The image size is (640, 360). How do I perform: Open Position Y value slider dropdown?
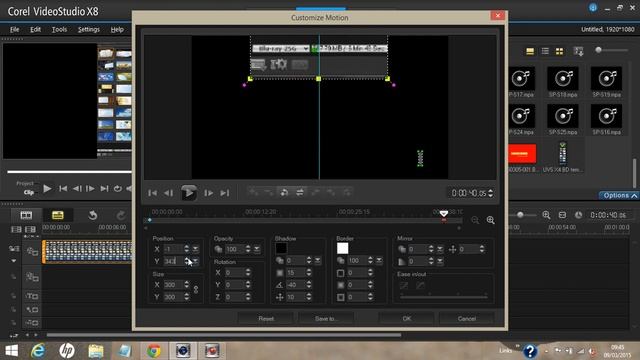(x=196, y=261)
